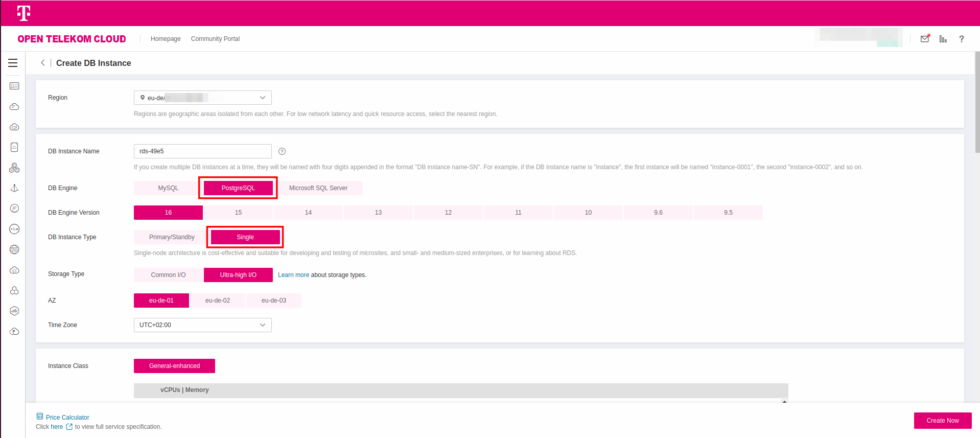Viewport: 980px width, 438px height.
Task: Go back using the arrow beside Create DB Instance
Action: coord(43,63)
